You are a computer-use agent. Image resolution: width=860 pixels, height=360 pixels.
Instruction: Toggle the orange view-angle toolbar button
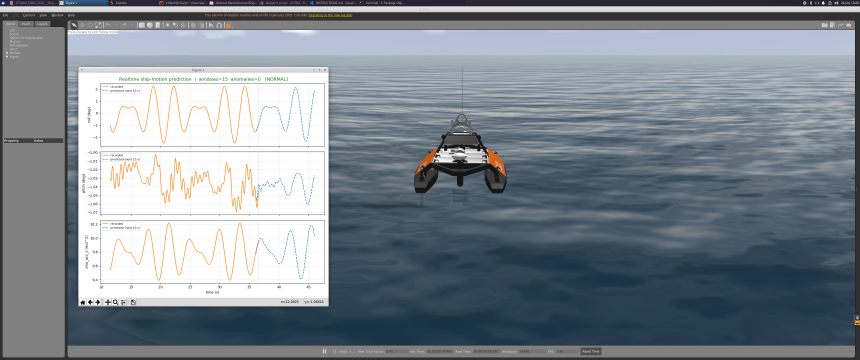point(228,25)
